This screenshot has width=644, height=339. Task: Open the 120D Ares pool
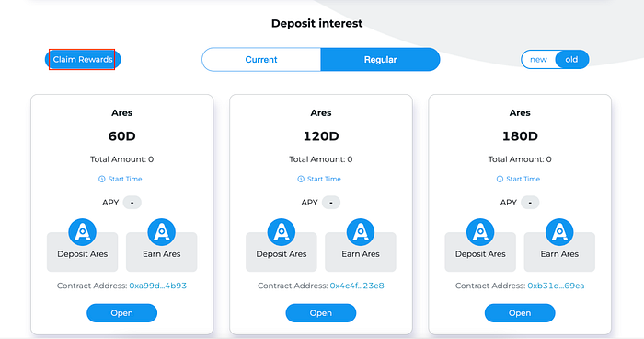(321, 313)
